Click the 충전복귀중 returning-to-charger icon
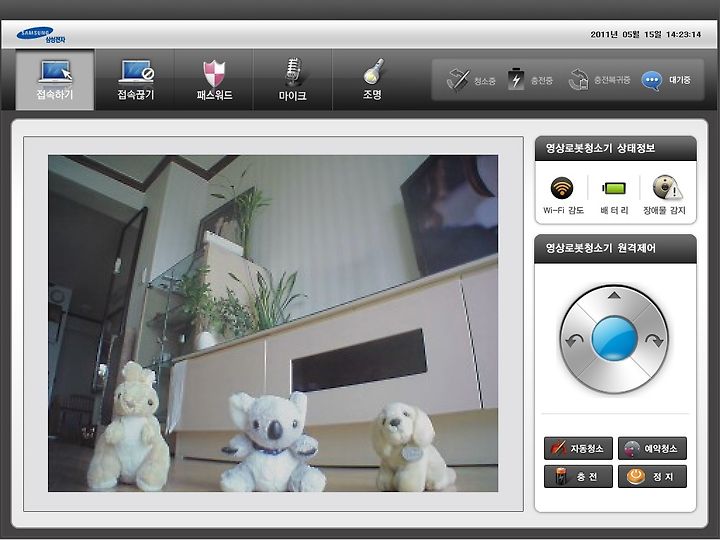This screenshot has height=540, width=720. tap(578, 80)
